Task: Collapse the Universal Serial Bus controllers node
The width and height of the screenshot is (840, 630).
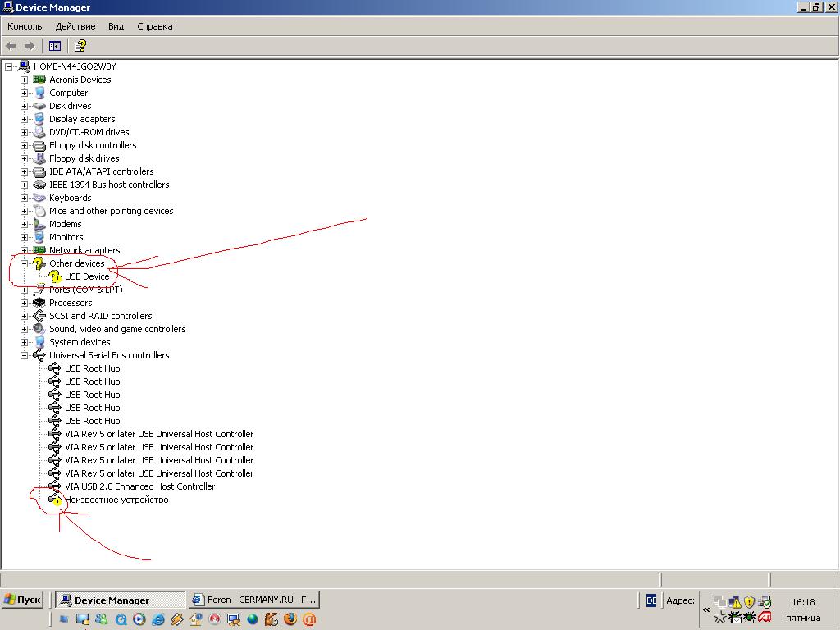Action: (24, 355)
